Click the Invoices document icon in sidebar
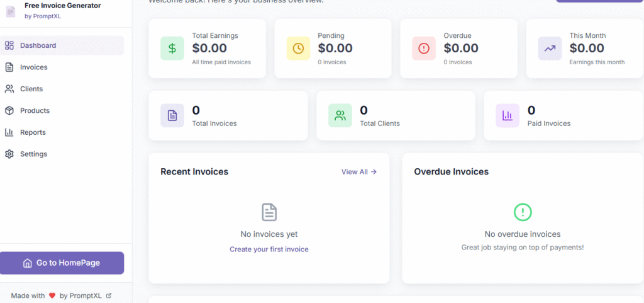The image size is (644, 303). coord(9,67)
